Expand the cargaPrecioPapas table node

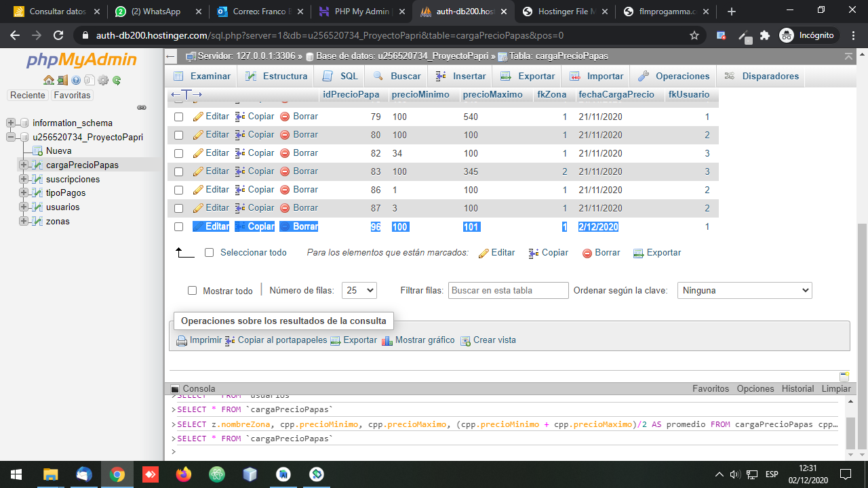[24, 165]
